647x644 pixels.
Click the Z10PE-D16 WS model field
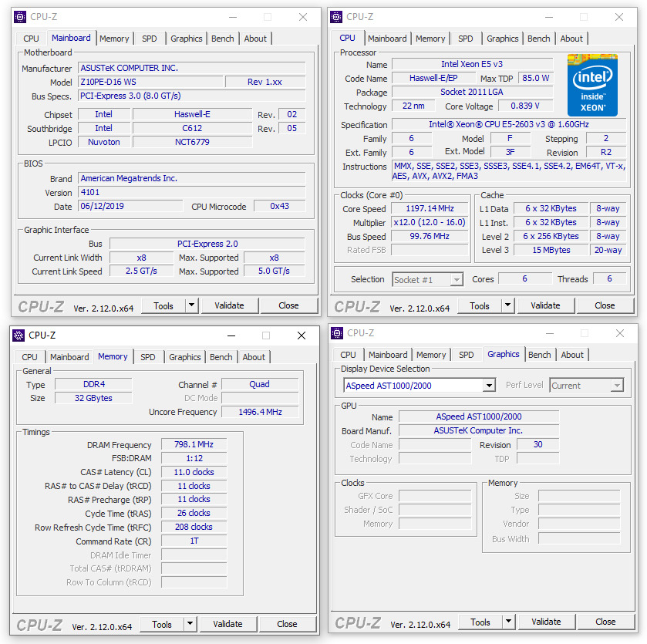[150, 82]
